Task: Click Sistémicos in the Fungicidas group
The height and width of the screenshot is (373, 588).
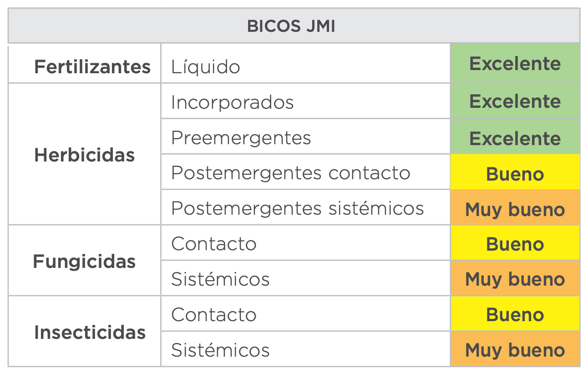Action: coord(220,279)
